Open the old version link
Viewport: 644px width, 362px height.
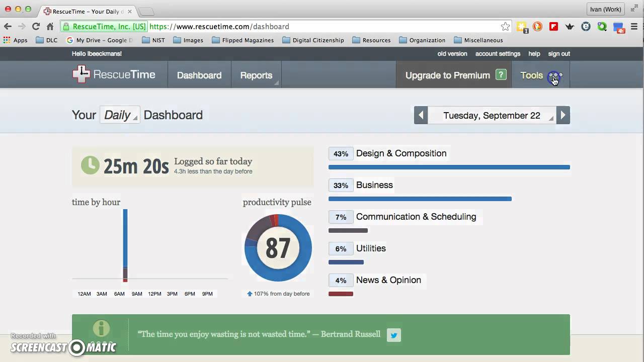tap(452, 54)
